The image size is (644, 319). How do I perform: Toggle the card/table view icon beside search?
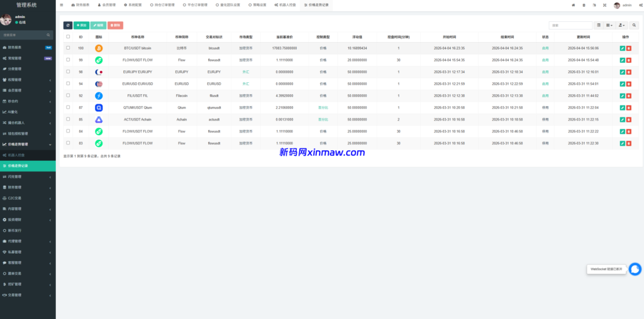[599, 25]
